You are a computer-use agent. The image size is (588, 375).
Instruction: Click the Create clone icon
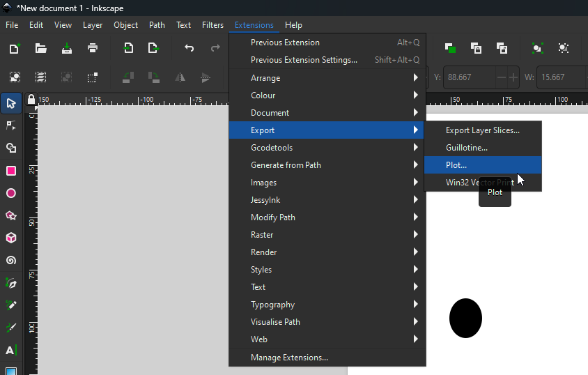point(476,48)
